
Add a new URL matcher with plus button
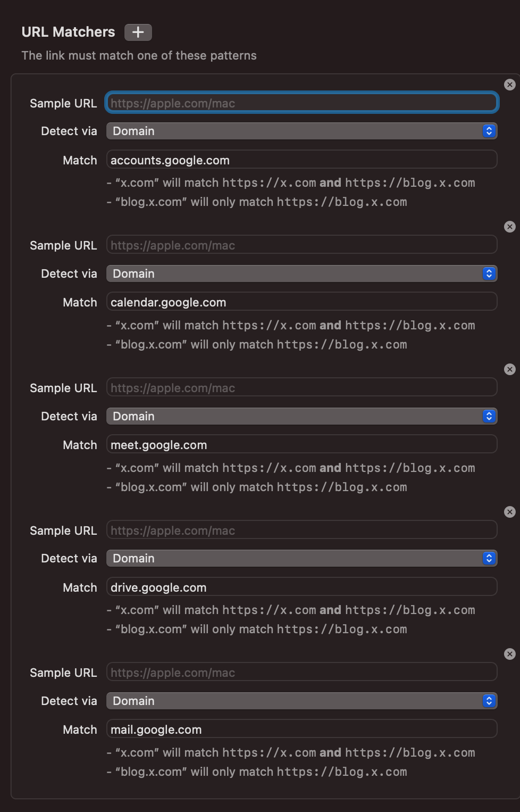click(138, 32)
